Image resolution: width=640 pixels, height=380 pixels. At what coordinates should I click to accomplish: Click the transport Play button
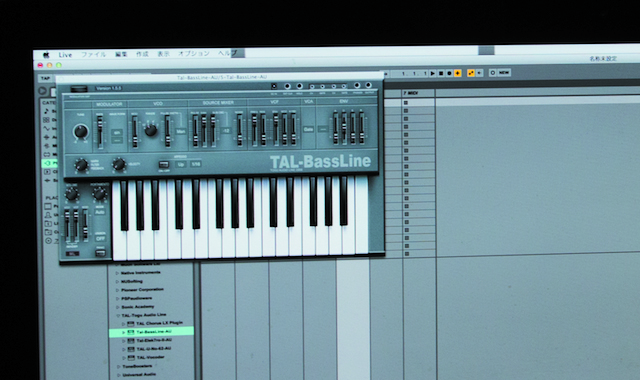coord(433,73)
